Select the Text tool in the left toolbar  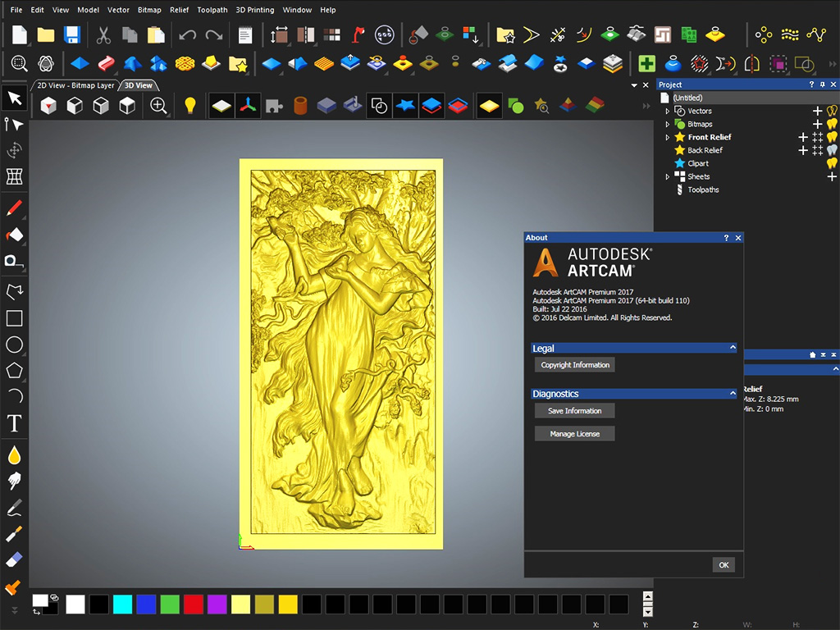pyautogui.click(x=14, y=424)
